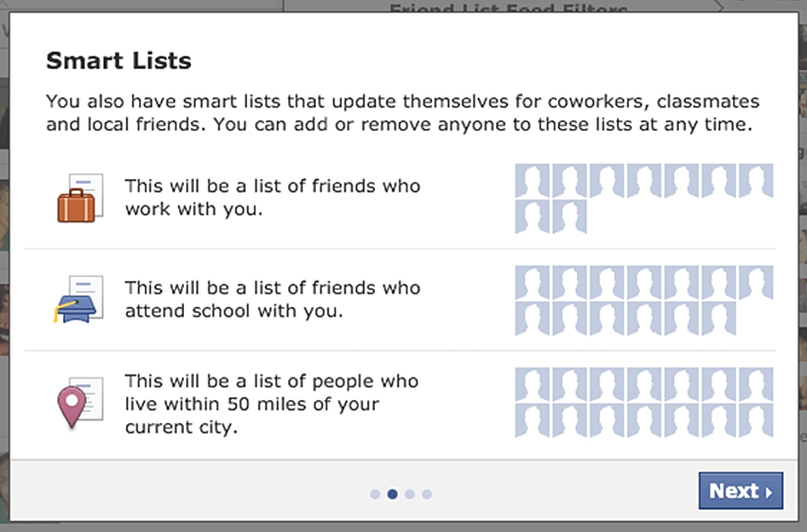This screenshot has height=532, width=807.
Task: Select last top-row avatar in coworkers list
Action: [x=757, y=181]
